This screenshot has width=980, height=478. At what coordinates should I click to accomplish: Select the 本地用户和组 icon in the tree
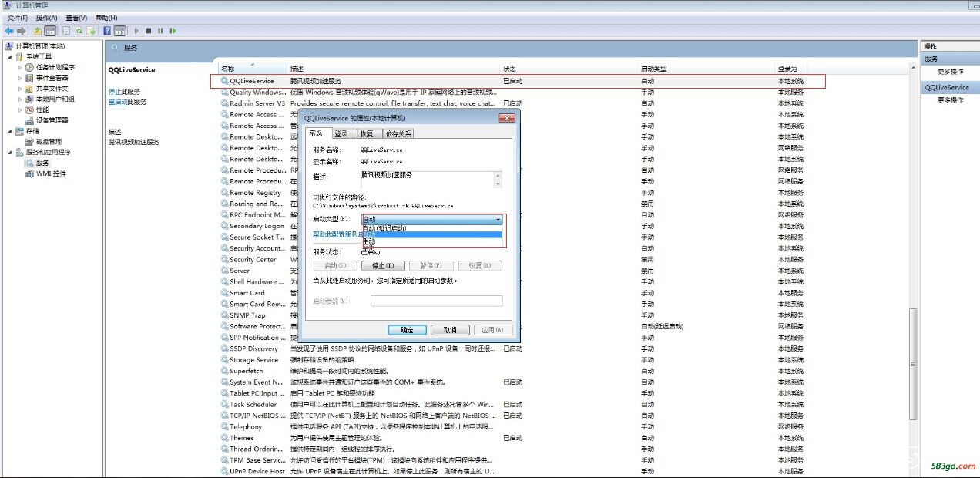30,99
